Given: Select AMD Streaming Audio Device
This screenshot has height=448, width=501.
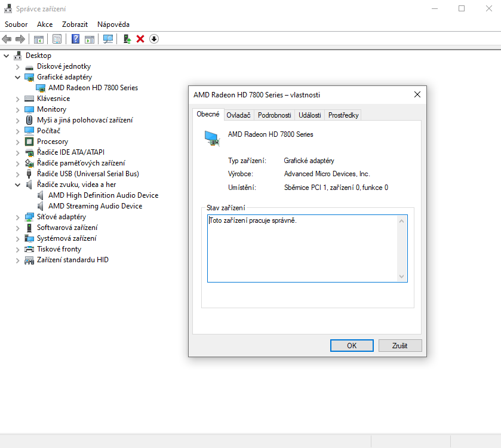Looking at the screenshot, I should coord(95,206).
